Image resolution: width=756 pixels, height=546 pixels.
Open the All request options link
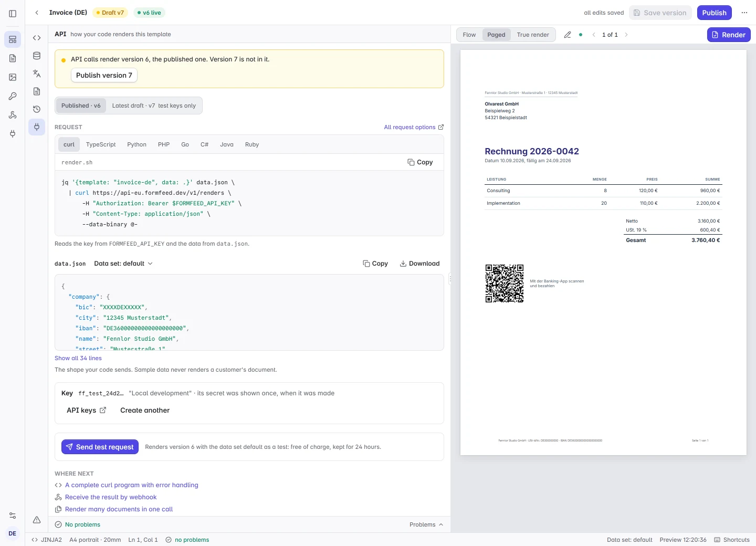414,127
